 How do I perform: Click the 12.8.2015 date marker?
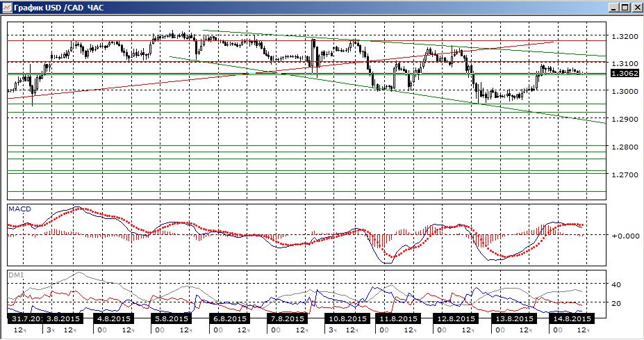[x=454, y=318]
